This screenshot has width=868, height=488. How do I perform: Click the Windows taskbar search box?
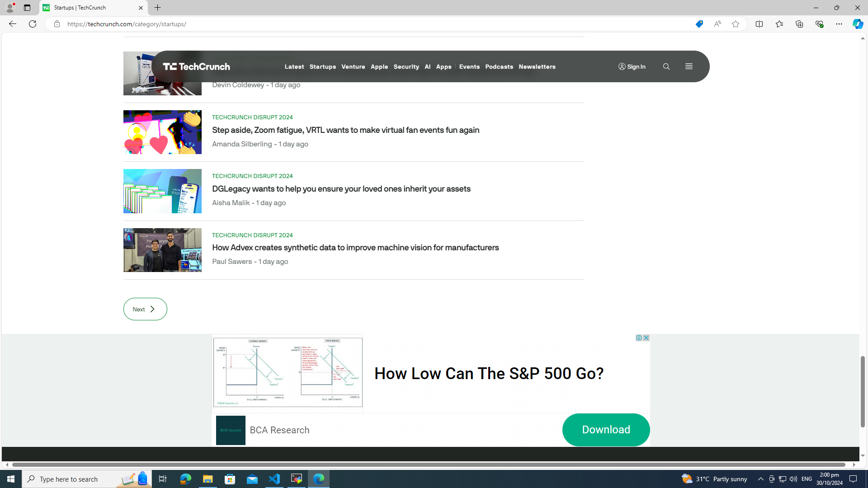tap(86, 479)
